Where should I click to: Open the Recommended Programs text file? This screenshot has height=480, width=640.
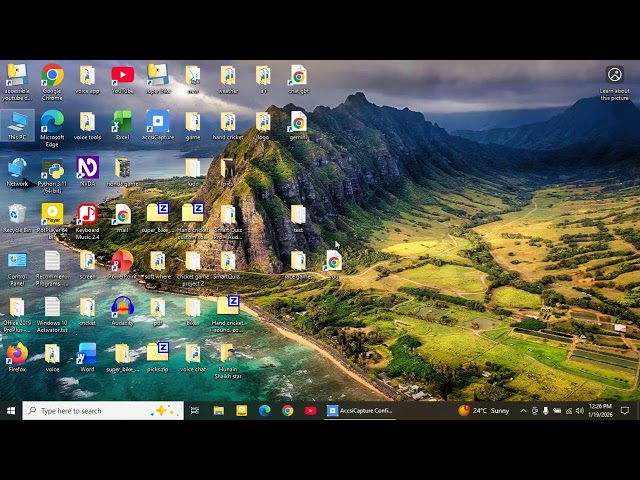52,268
